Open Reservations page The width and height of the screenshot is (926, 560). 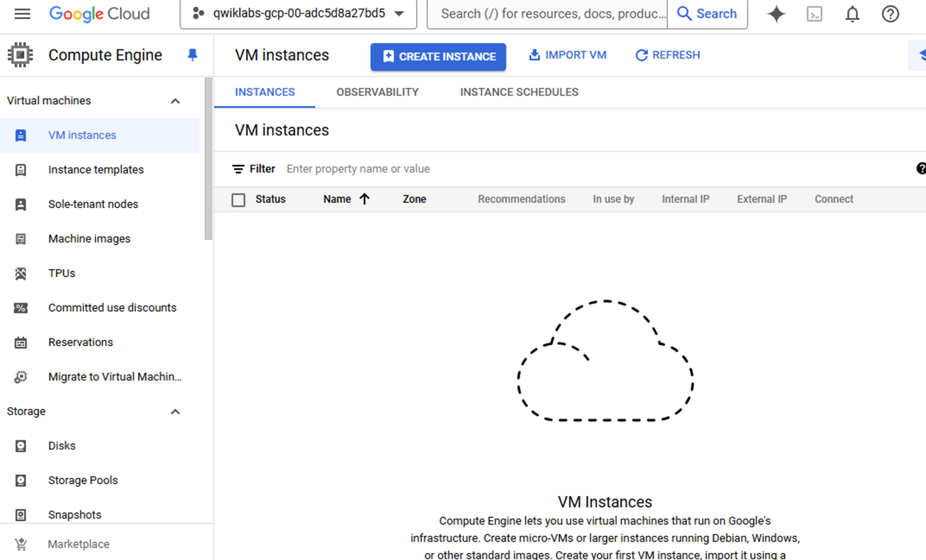pyautogui.click(x=81, y=342)
